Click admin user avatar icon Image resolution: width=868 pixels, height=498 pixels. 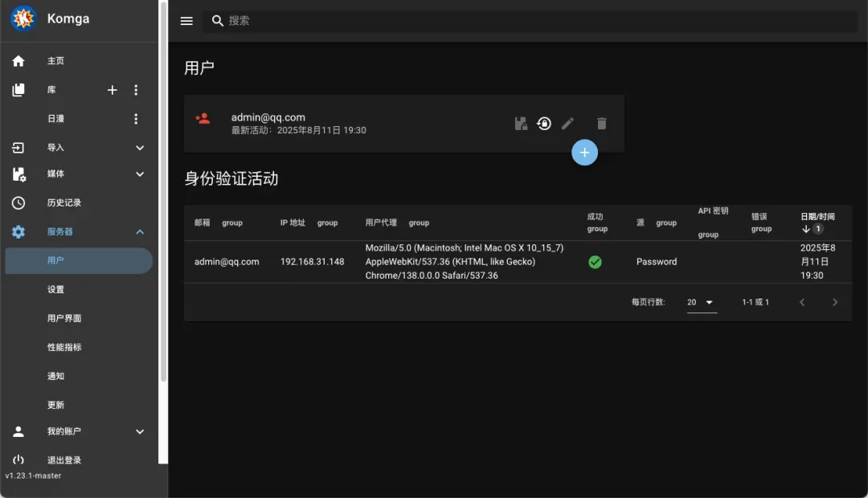click(203, 118)
